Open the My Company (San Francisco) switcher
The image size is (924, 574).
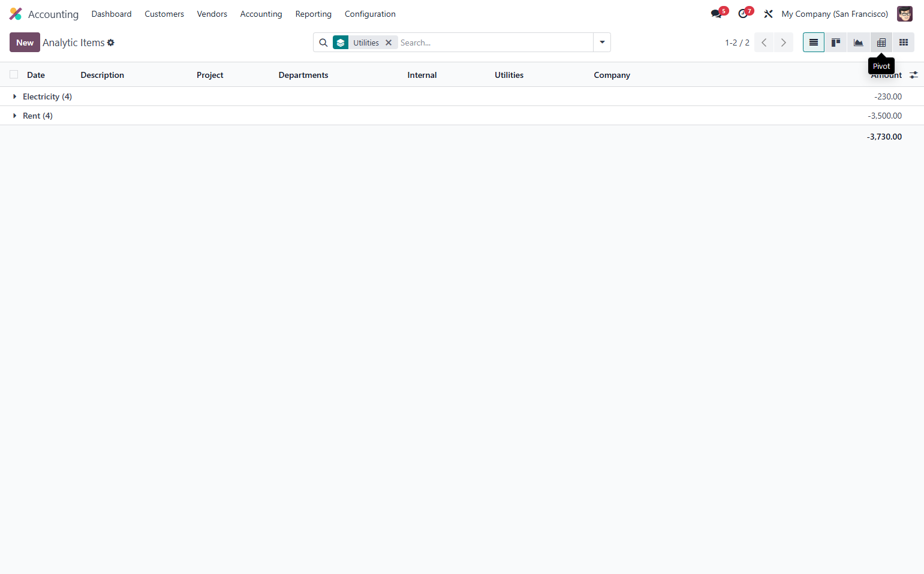click(835, 14)
